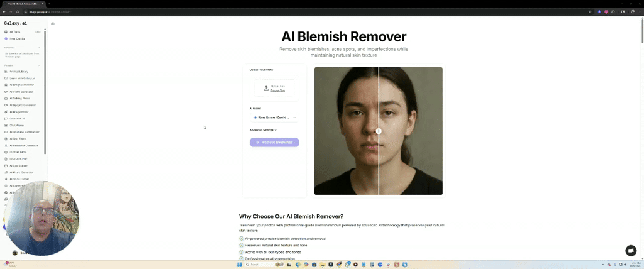Screen dimensions: 644x269
Task: Click the browser reload button
Action: 17,12
